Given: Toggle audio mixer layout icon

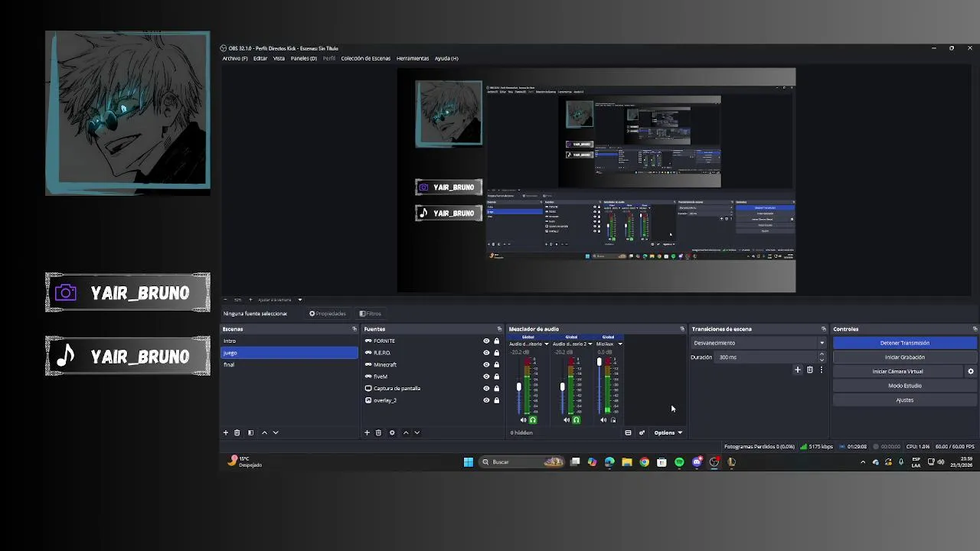Looking at the screenshot, I should pos(628,432).
